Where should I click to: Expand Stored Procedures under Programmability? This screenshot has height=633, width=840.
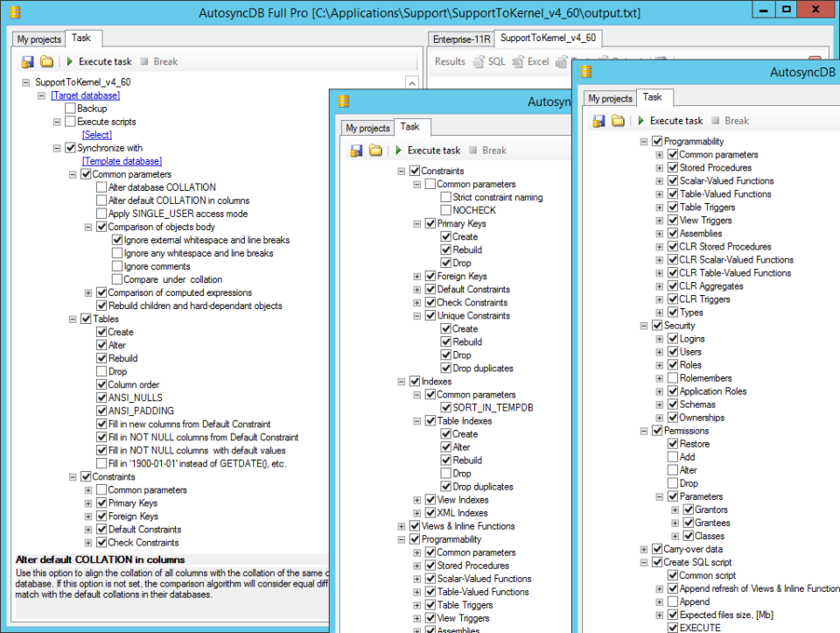[x=657, y=167]
